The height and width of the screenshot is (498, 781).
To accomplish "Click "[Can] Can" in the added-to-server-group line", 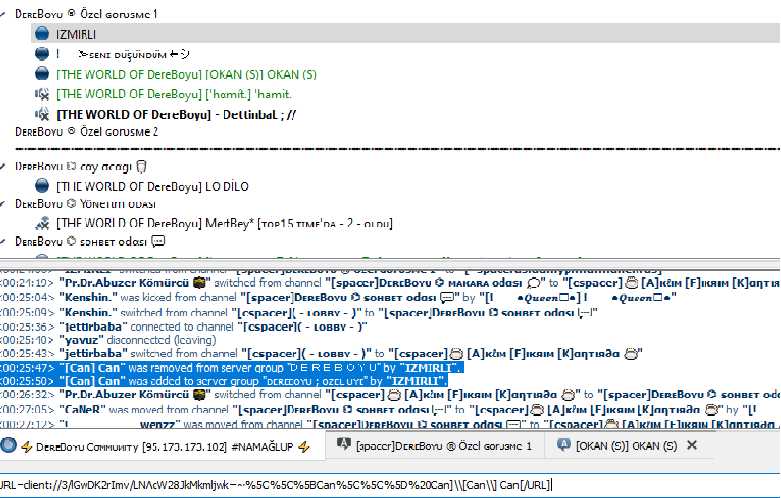I will (92, 381).
